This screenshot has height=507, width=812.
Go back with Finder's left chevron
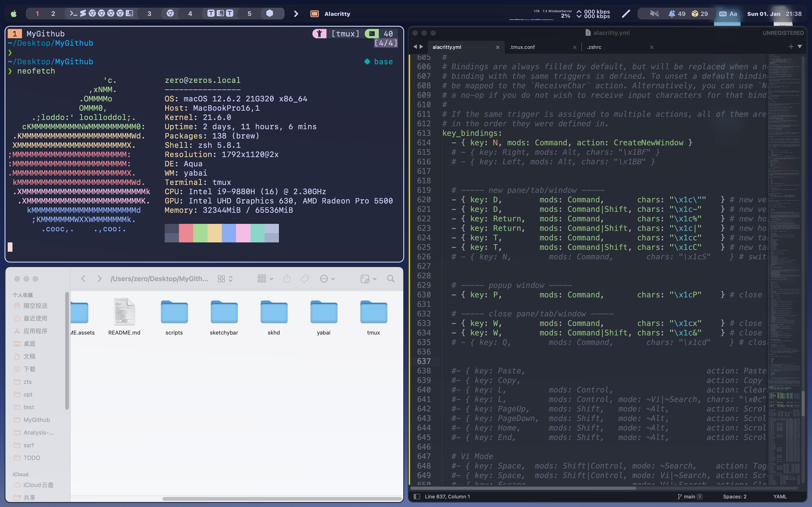(x=84, y=279)
